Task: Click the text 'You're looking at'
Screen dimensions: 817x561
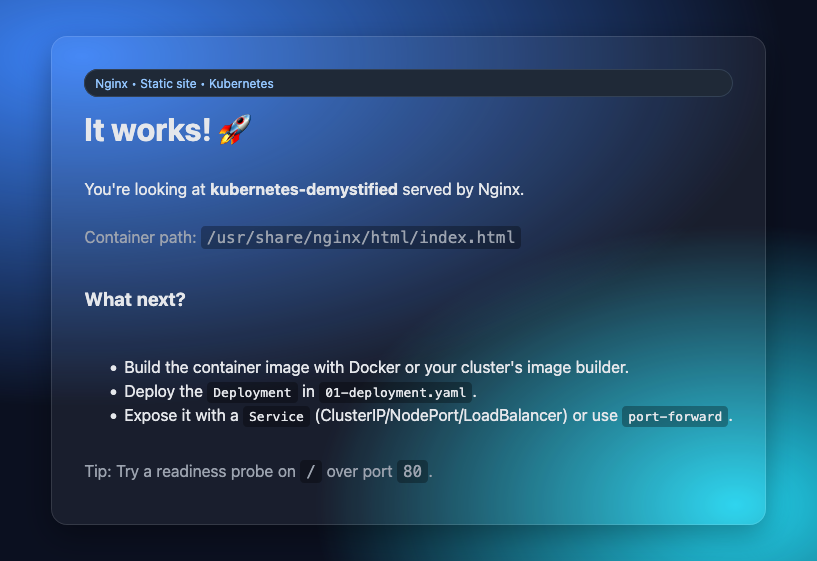Action: [x=145, y=189]
